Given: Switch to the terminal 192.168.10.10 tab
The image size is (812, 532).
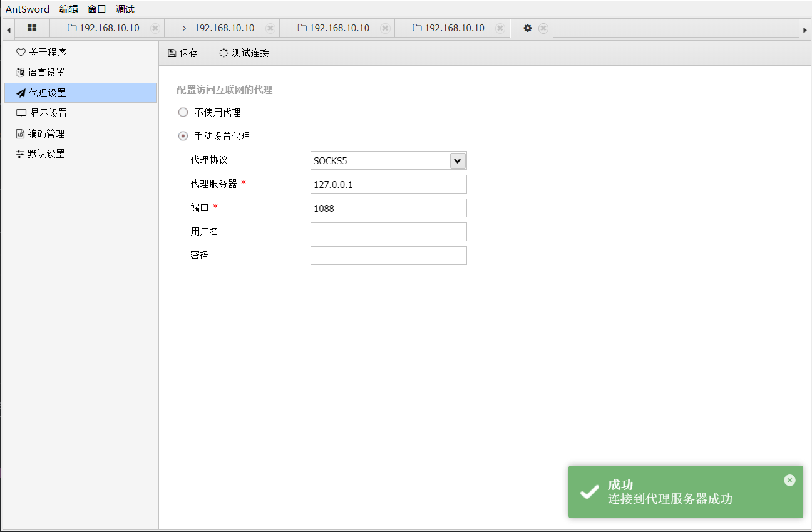Looking at the screenshot, I should coord(218,28).
